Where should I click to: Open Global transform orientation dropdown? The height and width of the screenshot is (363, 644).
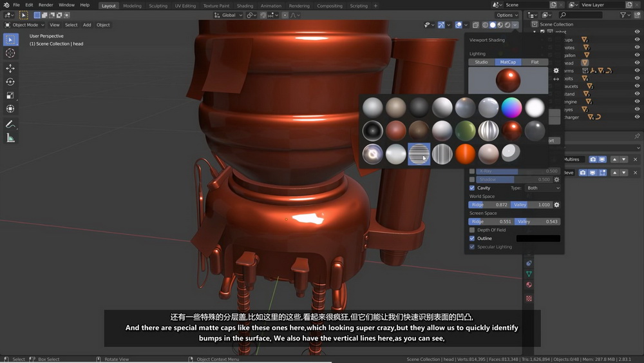[229, 15]
